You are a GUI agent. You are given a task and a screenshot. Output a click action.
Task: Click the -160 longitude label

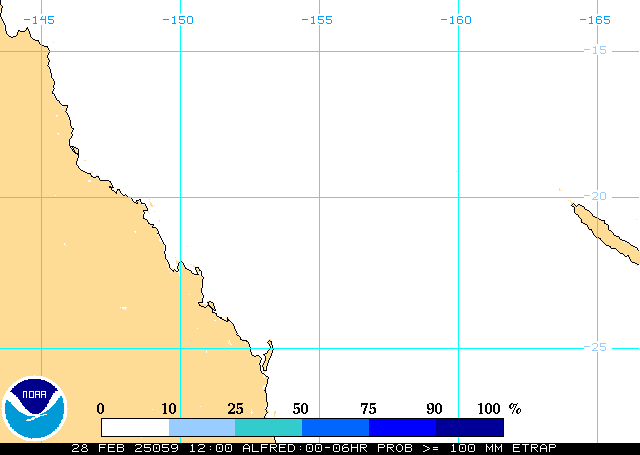pos(456,20)
